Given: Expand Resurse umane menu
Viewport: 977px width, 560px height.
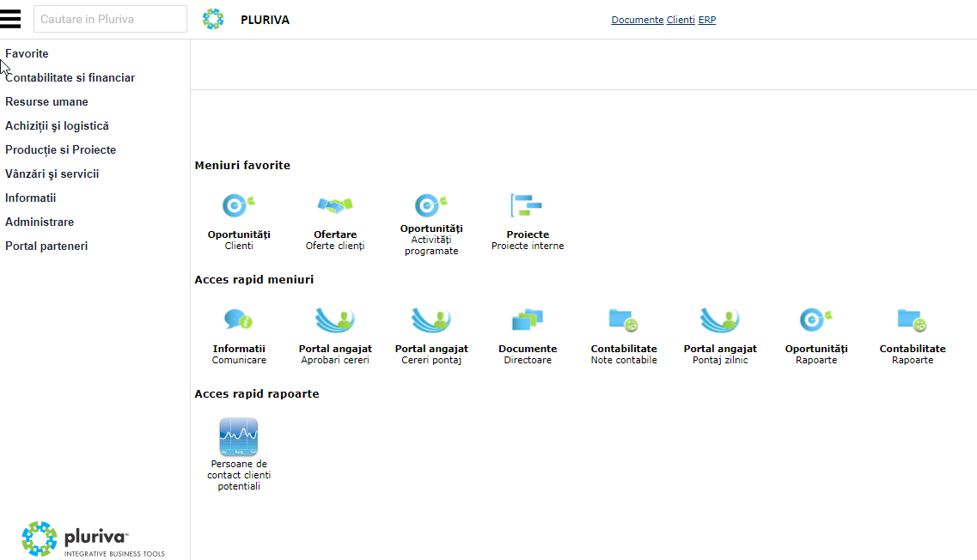Looking at the screenshot, I should pyautogui.click(x=46, y=101).
